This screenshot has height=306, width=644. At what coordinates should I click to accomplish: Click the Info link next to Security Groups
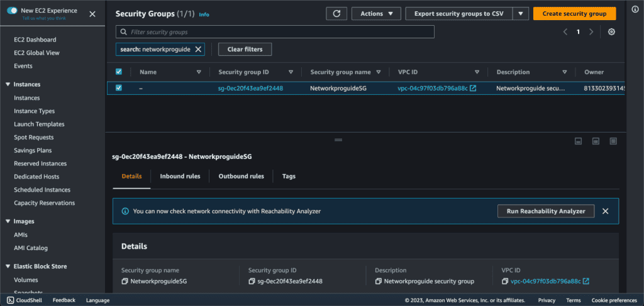click(204, 14)
